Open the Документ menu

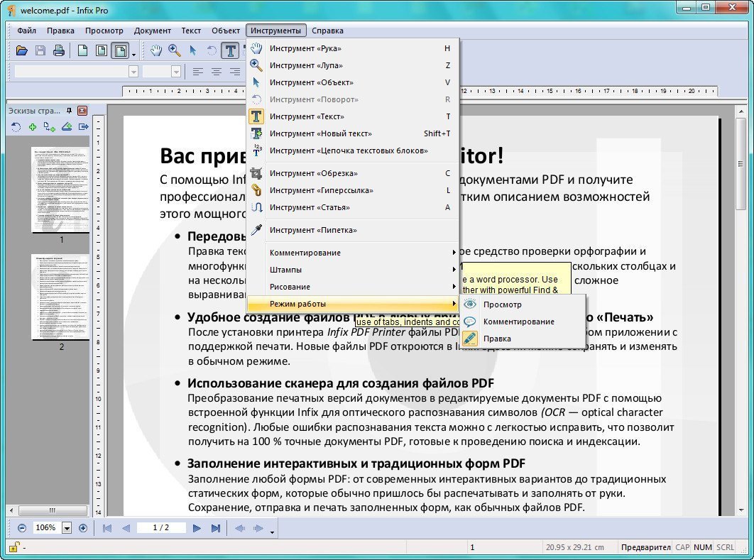point(153,31)
